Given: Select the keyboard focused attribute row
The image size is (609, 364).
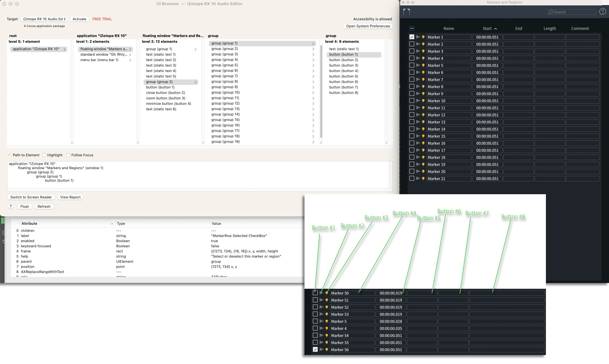Looking at the screenshot, I should [x=158, y=246].
